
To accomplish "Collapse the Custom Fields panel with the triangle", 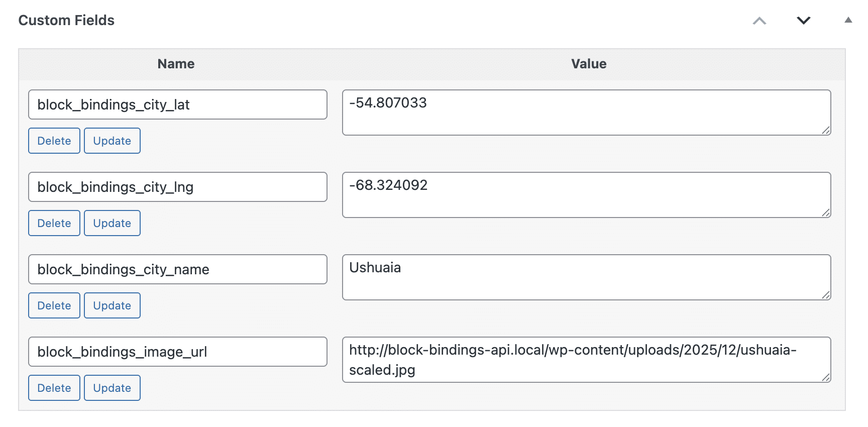I will [848, 21].
